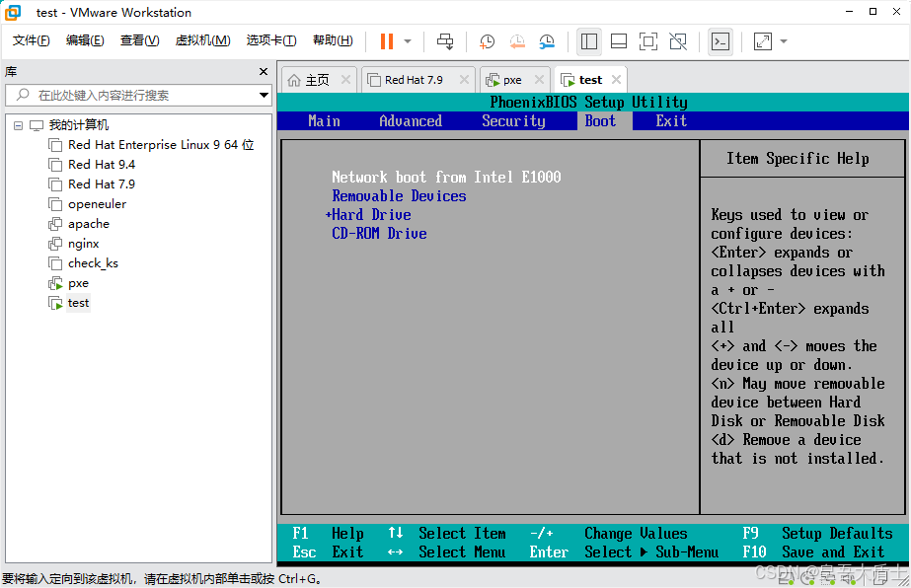911x588 pixels.
Task: Switch to the pxe tab
Action: [x=512, y=80]
